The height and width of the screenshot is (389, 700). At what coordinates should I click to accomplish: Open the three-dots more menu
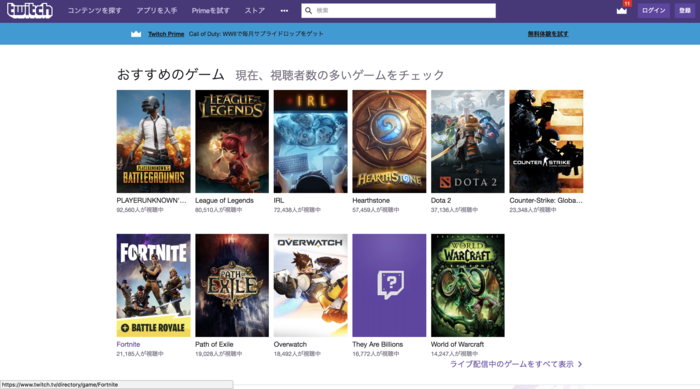pyautogui.click(x=284, y=11)
